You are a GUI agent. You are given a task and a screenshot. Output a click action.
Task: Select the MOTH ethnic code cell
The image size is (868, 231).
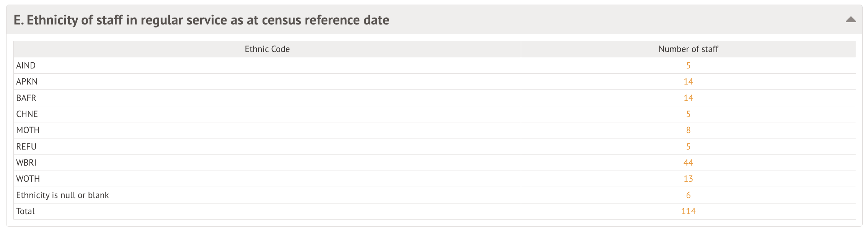coord(28,130)
